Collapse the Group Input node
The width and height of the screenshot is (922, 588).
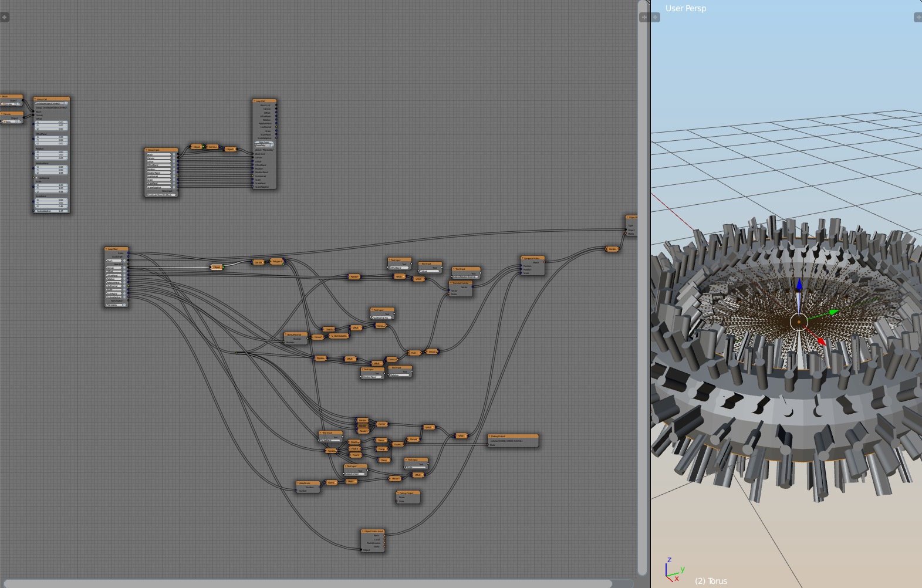[146, 150]
